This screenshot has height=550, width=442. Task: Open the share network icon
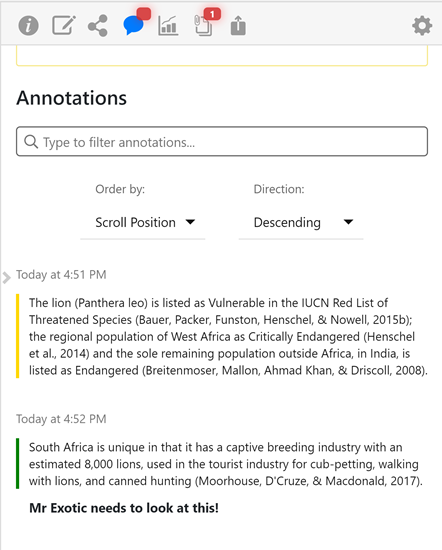[98, 26]
